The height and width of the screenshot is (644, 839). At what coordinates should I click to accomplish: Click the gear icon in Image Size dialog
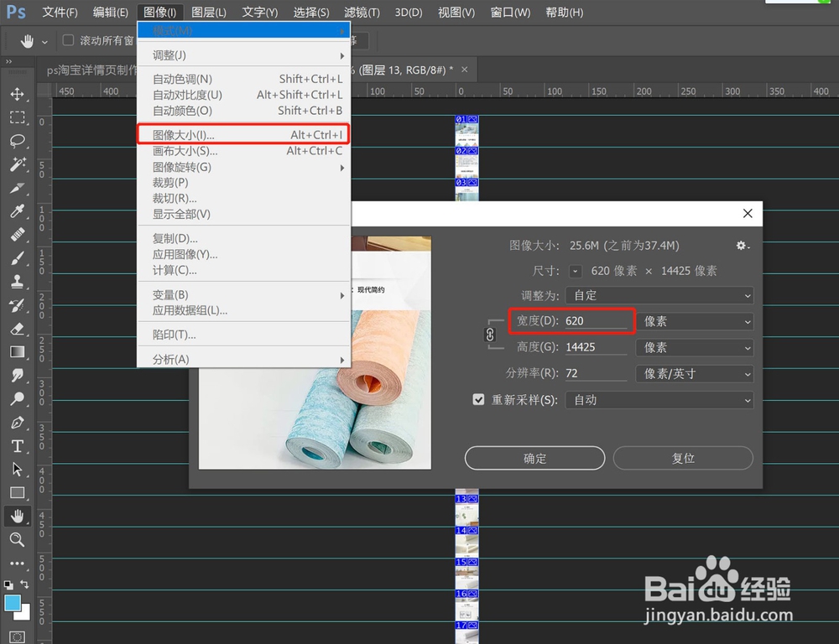pos(742,245)
